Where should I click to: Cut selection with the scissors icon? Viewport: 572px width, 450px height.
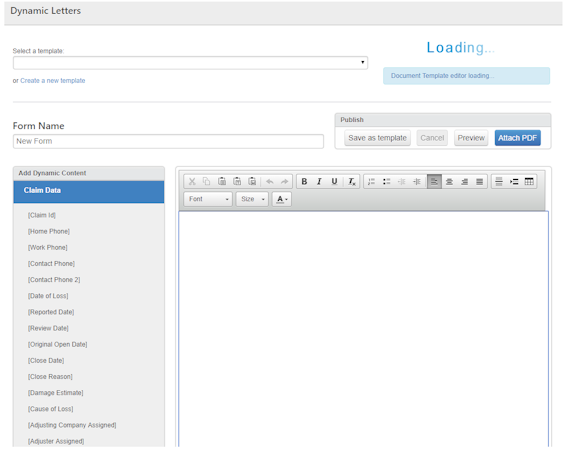click(x=192, y=181)
